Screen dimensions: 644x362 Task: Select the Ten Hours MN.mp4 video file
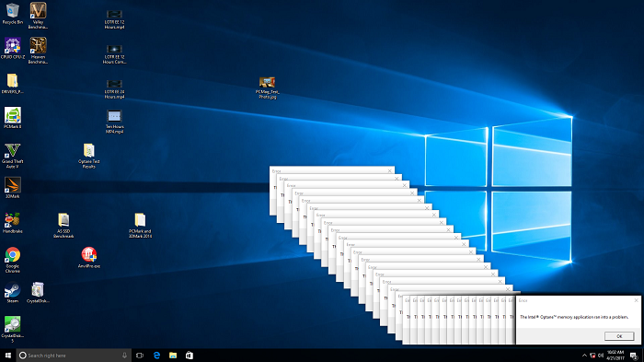tap(114, 122)
